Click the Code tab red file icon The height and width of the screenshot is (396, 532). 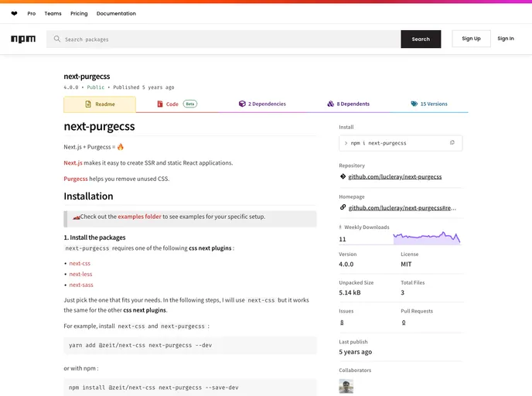[160, 104]
